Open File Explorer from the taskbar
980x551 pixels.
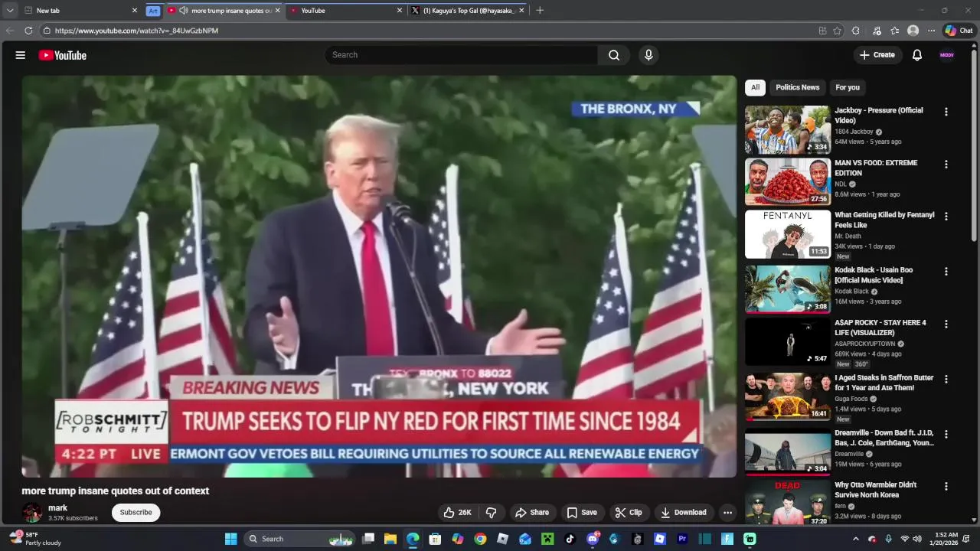click(390, 539)
